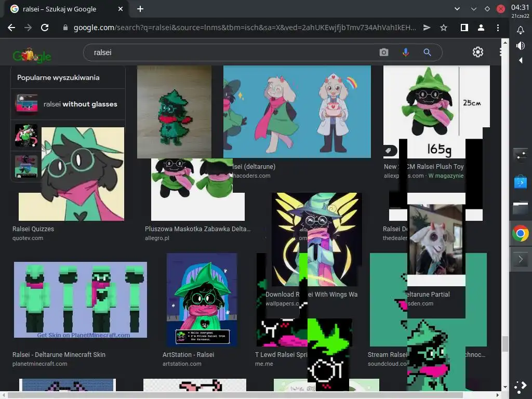This screenshot has width=532, height=399.
Task: Select 'ralsei without glasses' suggestion
Action: point(68,104)
